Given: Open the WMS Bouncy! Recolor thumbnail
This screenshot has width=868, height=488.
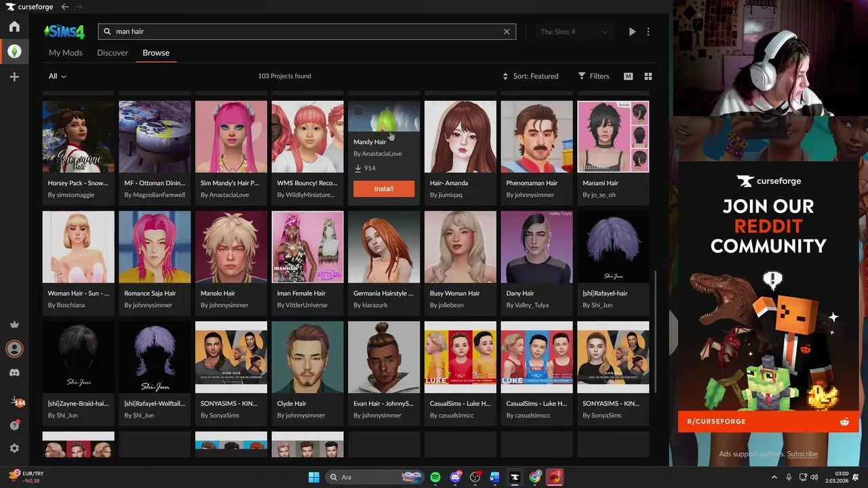Looking at the screenshot, I should tap(308, 137).
